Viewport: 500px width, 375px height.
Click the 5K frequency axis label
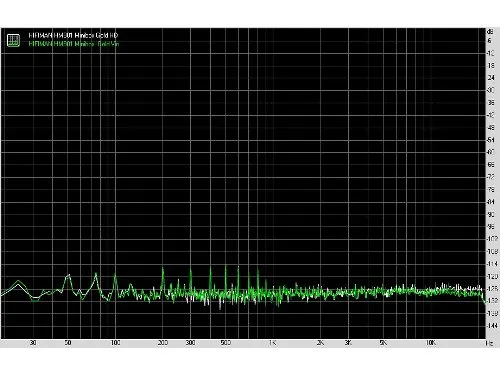[383, 343]
